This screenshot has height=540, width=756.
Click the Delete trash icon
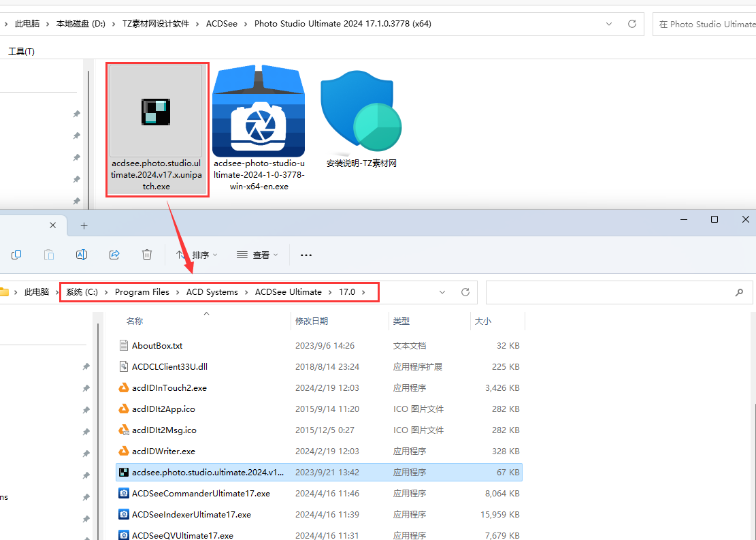coord(147,254)
